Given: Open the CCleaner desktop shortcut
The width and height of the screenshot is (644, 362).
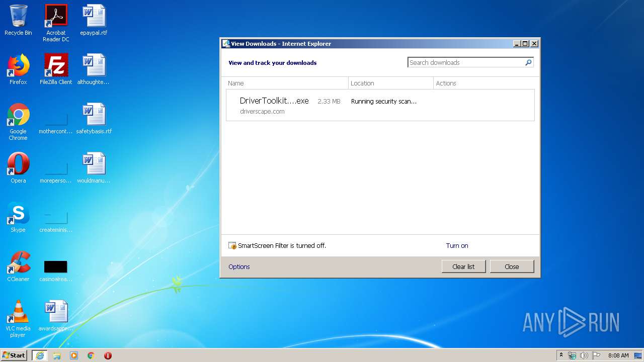Looking at the screenshot, I should tap(18, 266).
